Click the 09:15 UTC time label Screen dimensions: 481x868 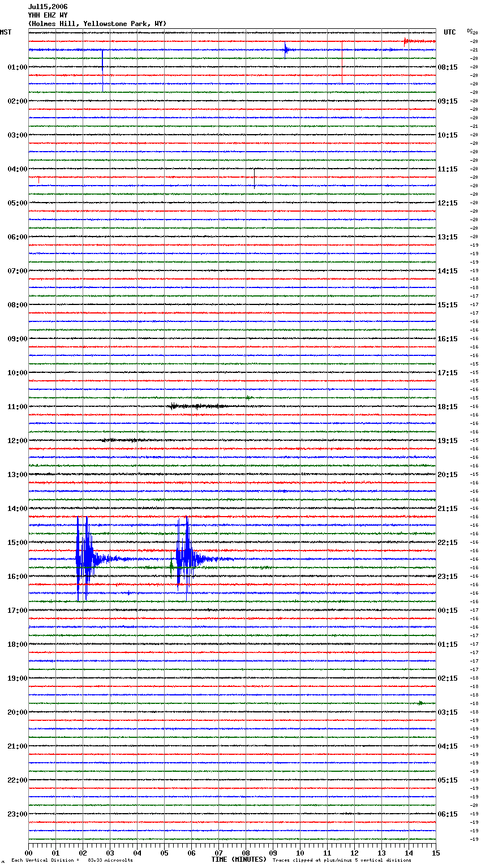click(448, 101)
